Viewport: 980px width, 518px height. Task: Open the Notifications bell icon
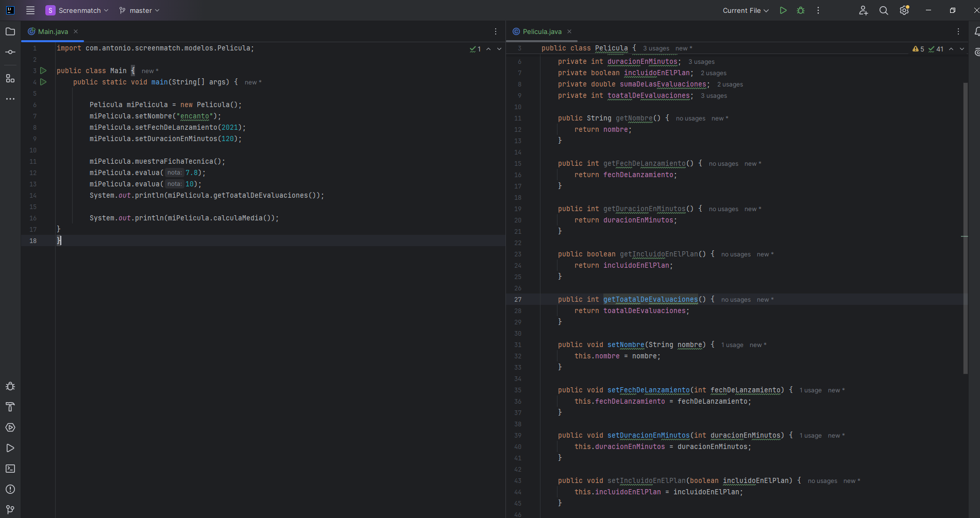coord(977,31)
